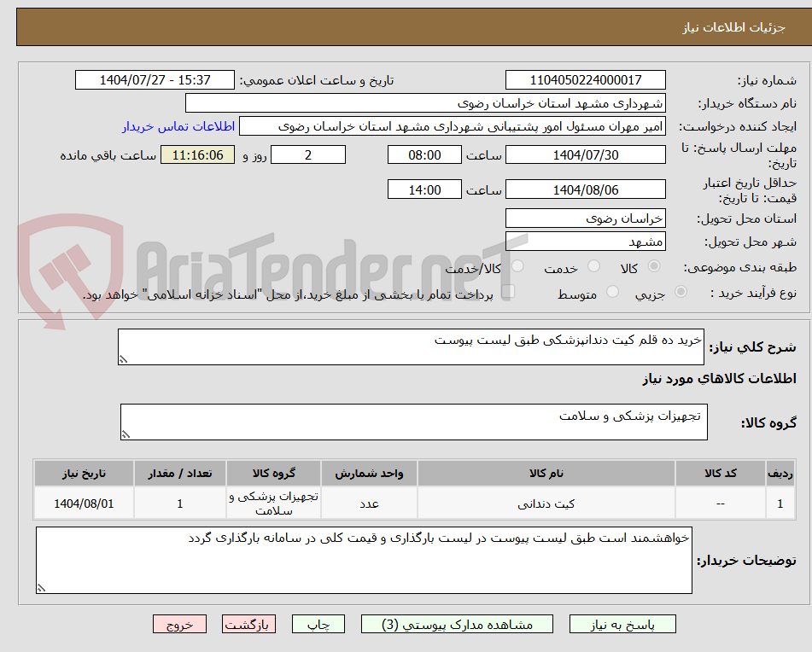The height and width of the screenshot is (652, 812).
Task: Click the corner arrow icon in گروه کالا box
Action: click(x=125, y=435)
